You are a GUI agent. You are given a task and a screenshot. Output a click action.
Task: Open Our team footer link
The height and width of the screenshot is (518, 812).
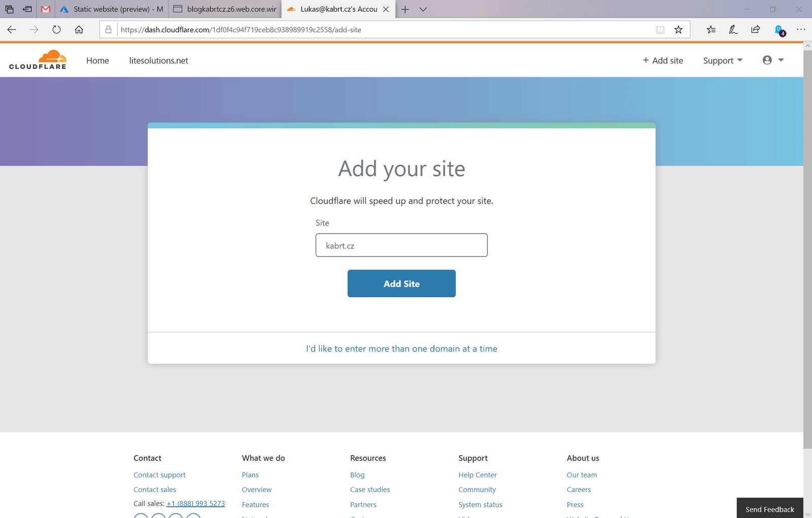point(582,475)
